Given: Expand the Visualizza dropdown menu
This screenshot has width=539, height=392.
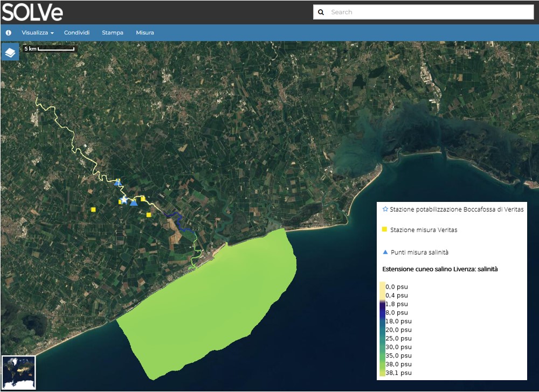Looking at the screenshot, I should click(x=37, y=33).
